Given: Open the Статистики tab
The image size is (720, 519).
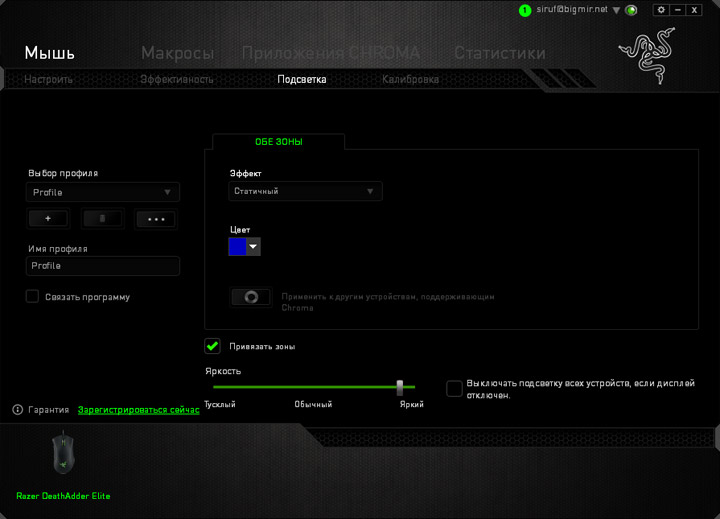Looking at the screenshot, I should click(x=500, y=53).
